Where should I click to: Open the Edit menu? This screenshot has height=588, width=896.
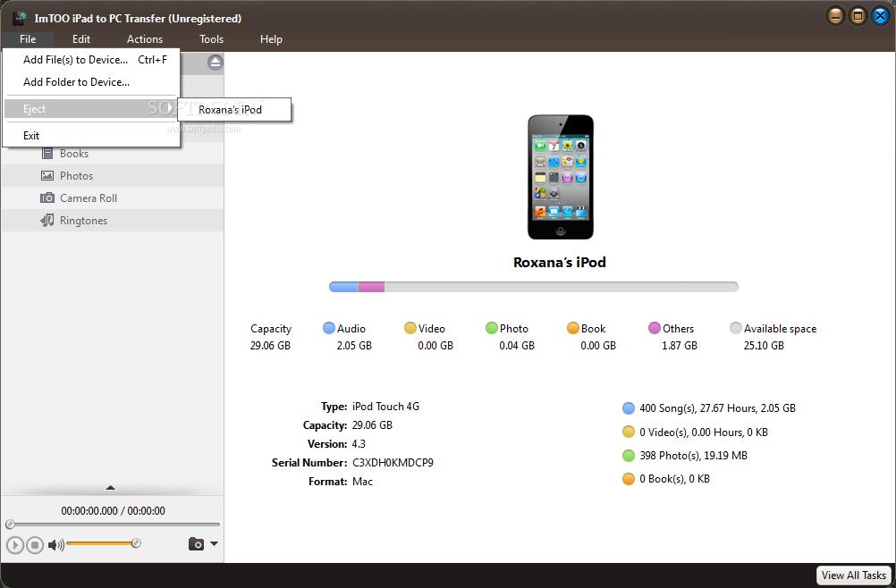click(81, 39)
